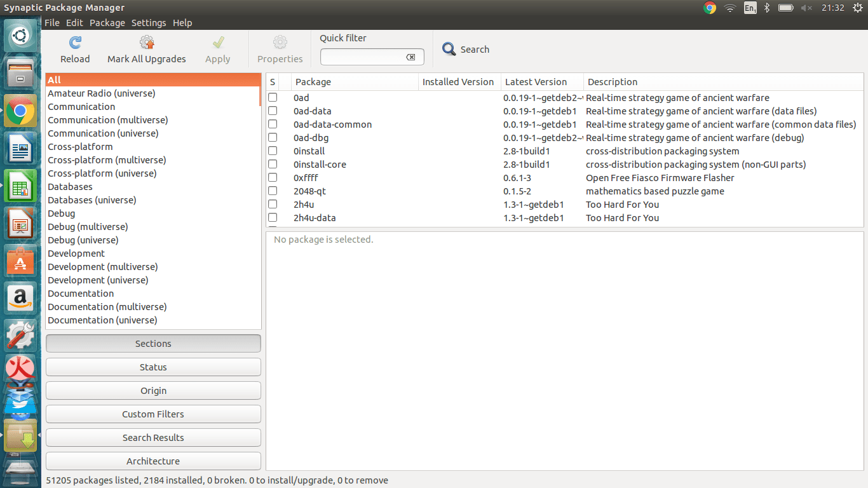Open the Amazon launcher icon

(x=20, y=298)
